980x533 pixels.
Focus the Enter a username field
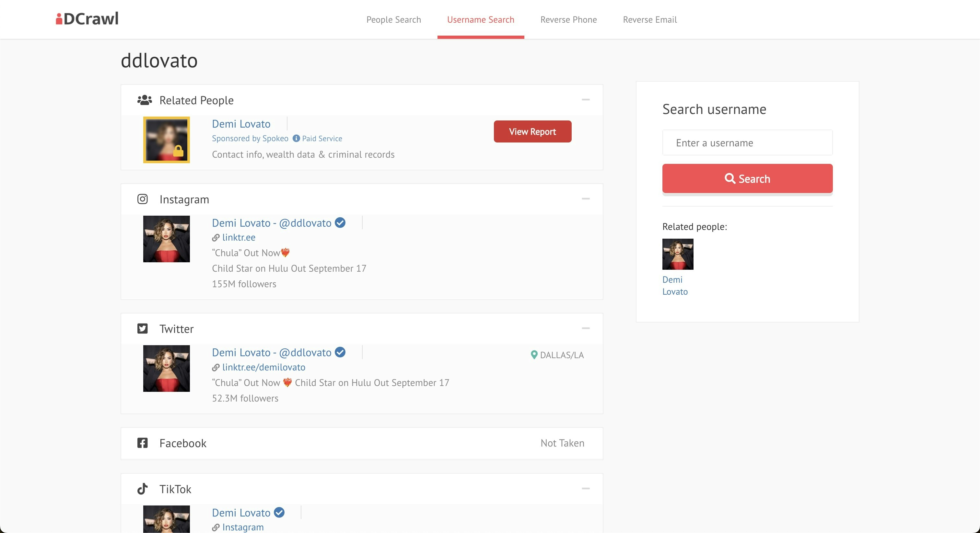747,143
